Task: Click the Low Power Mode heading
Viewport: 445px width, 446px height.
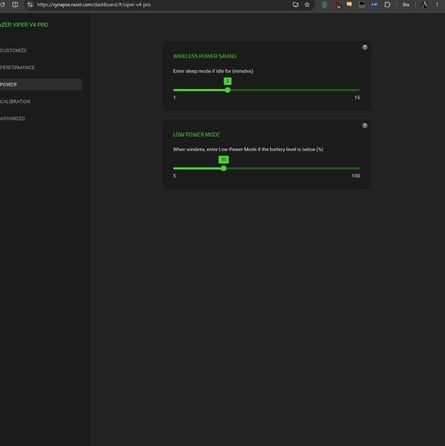Action: (196, 135)
